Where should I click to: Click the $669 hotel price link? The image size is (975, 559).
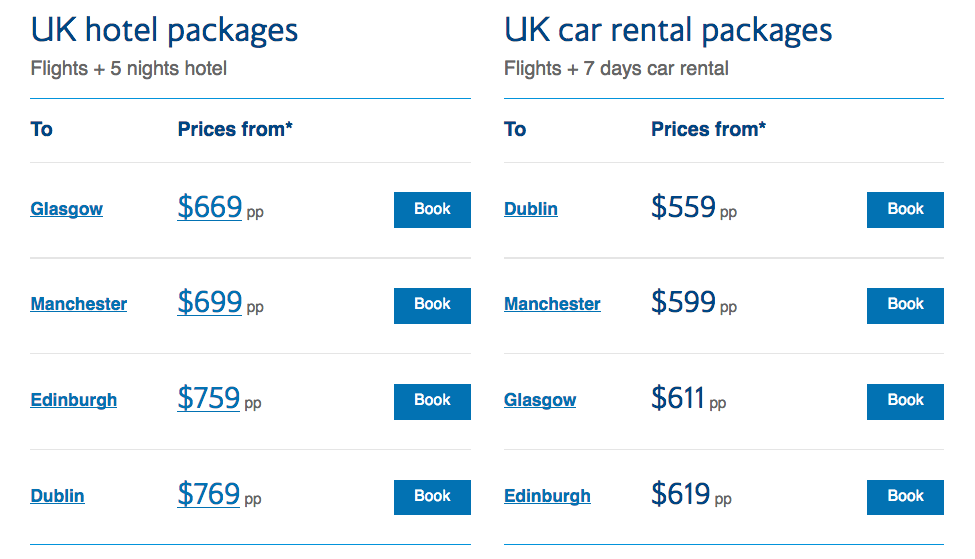(209, 207)
